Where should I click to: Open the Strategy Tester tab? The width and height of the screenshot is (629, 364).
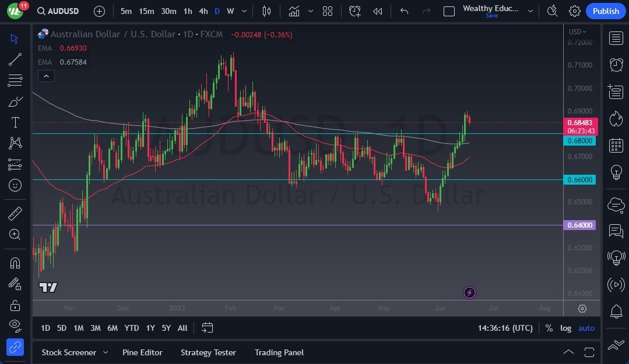coord(208,352)
